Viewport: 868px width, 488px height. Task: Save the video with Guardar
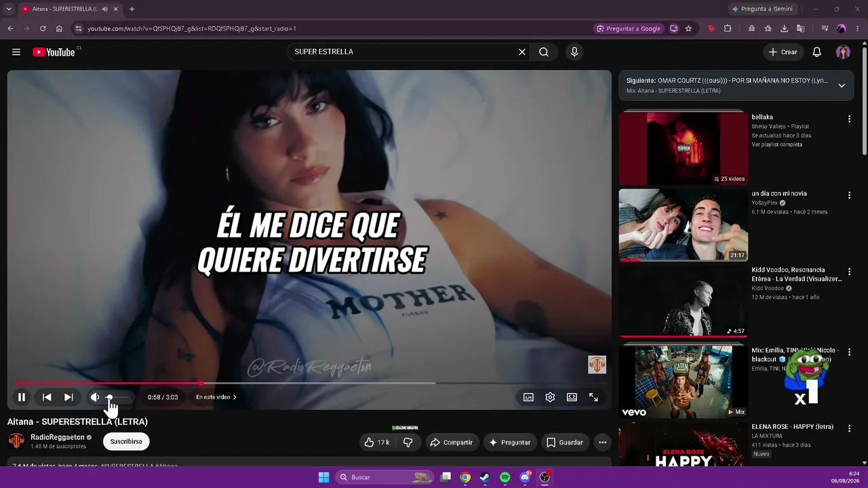tap(565, 443)
